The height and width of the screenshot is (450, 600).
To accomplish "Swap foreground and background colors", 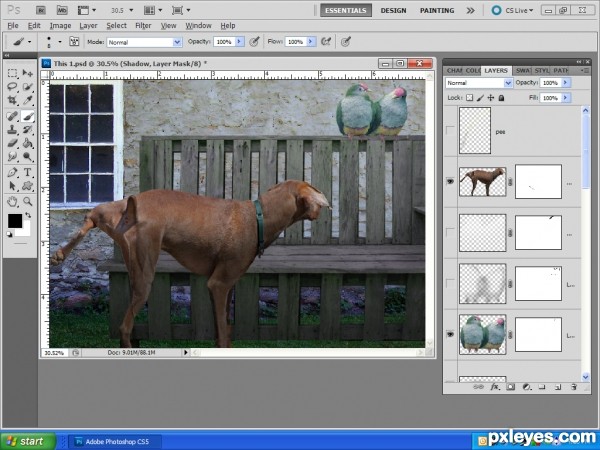I will pyautogui.click(x=28, y=215).
